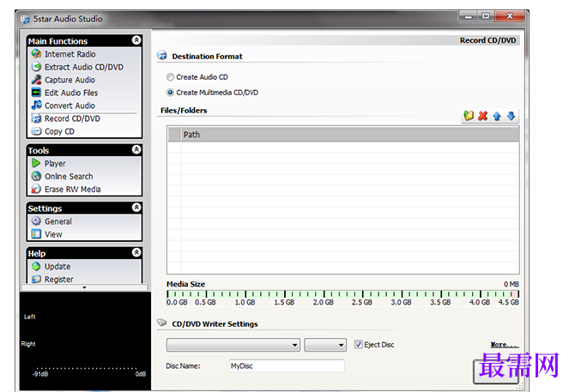The image size is (575, 392).
Task: Select the Create Multimedia CD/DVD radio option
Action: 170,93
